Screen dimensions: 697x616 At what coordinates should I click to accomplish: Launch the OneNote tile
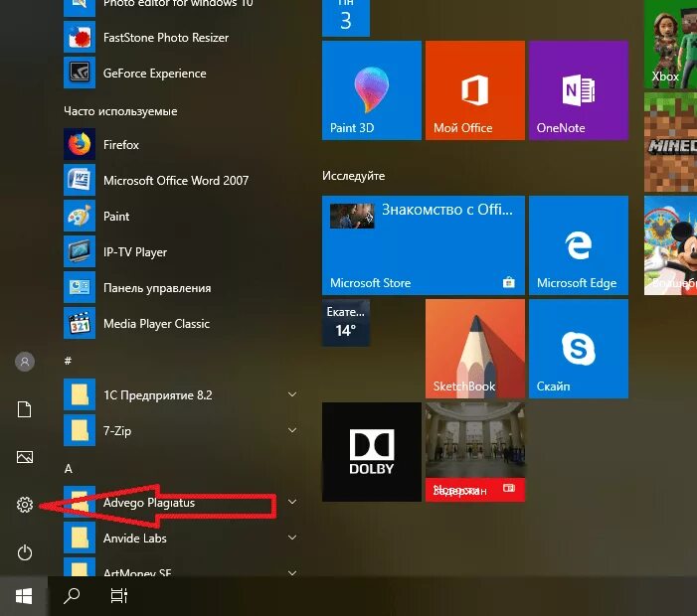pos(579,90)
